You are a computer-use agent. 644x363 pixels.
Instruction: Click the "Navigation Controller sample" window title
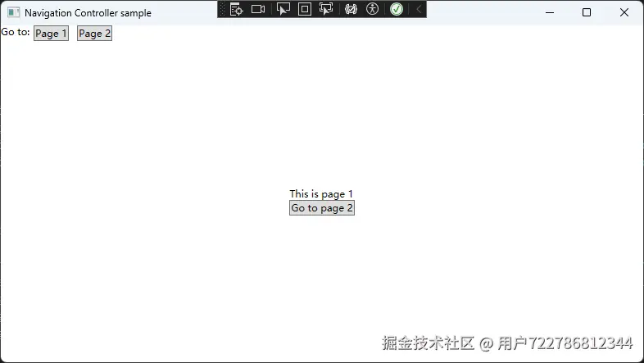[x=88, y=13]
